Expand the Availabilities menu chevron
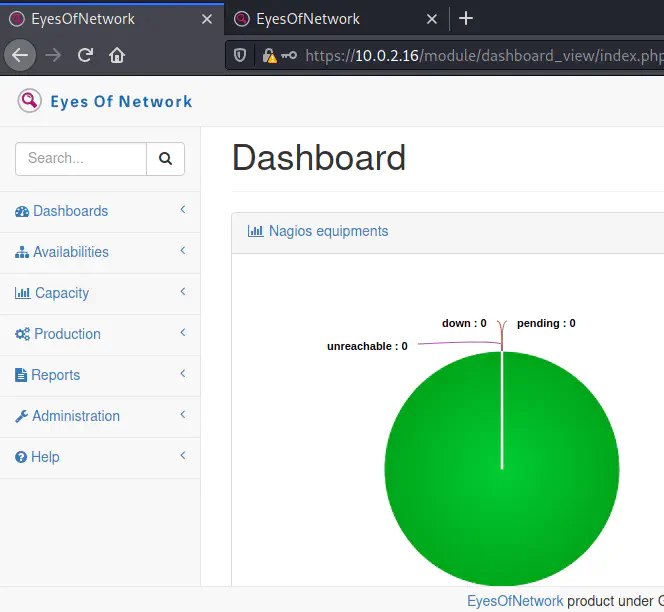This screenshot has width=664, height=612. click(x=183, y=251)
